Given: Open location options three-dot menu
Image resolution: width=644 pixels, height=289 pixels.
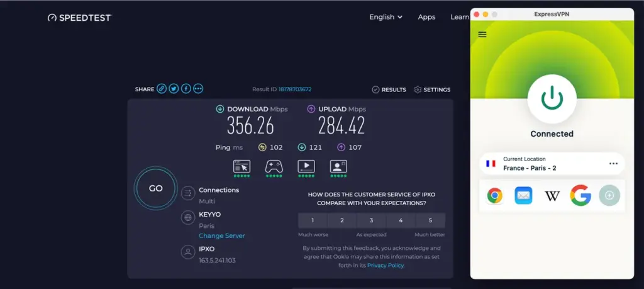Looking at the screenshot, I should [613, 164].
